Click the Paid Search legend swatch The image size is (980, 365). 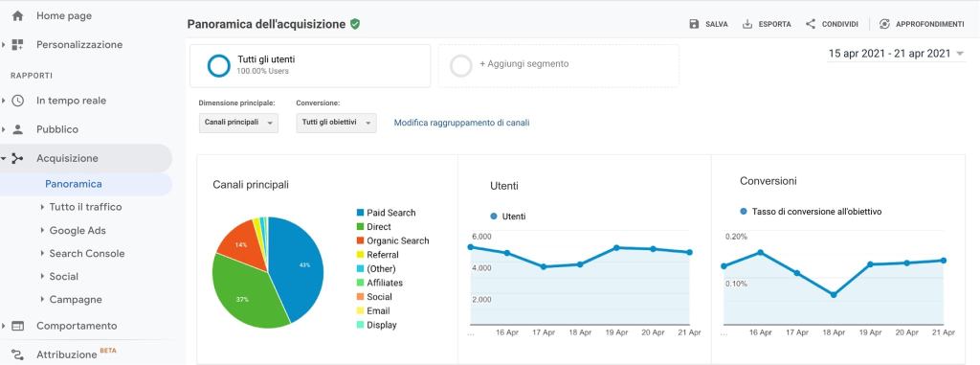tap(360, 213)
